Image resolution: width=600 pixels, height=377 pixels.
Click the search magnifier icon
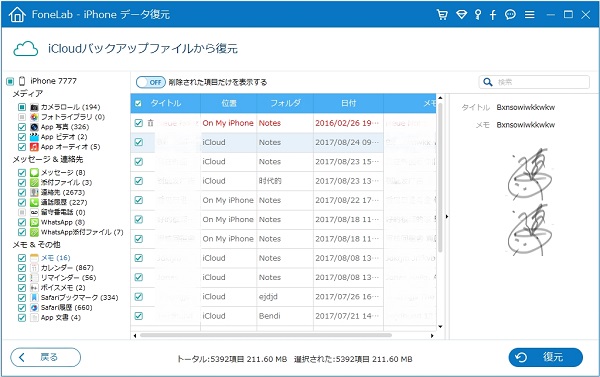(x=488, y=82)
